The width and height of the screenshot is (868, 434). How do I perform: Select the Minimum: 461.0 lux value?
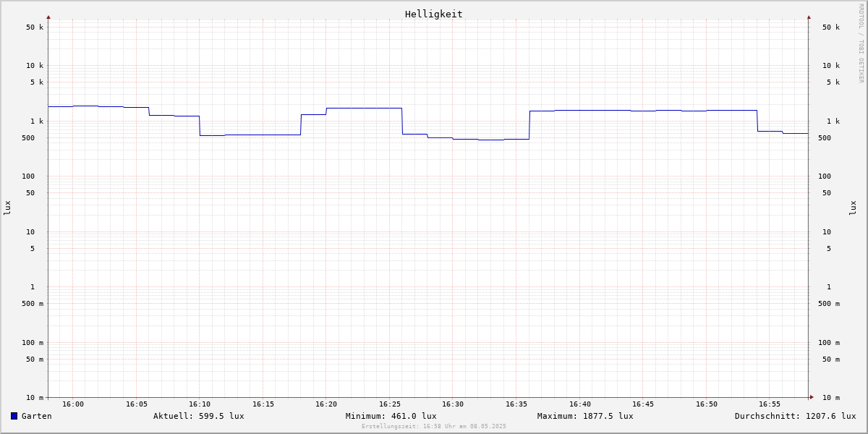tap(391, 416)
